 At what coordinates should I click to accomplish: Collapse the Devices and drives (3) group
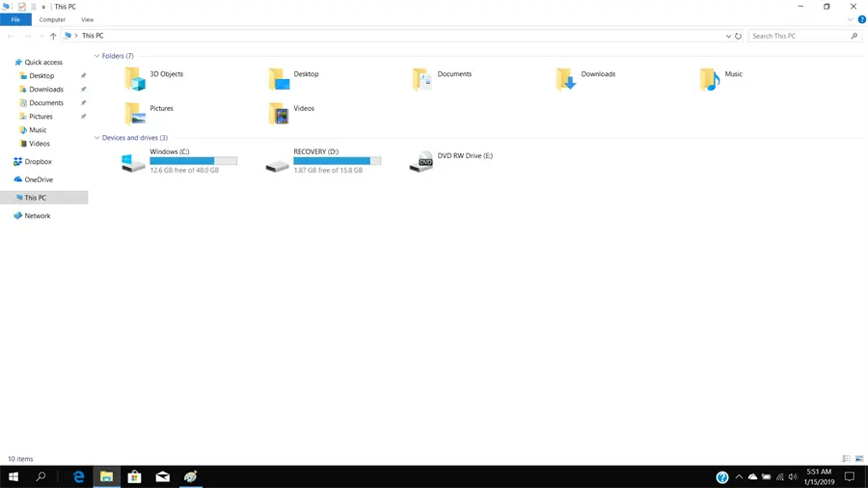point(96,138)
